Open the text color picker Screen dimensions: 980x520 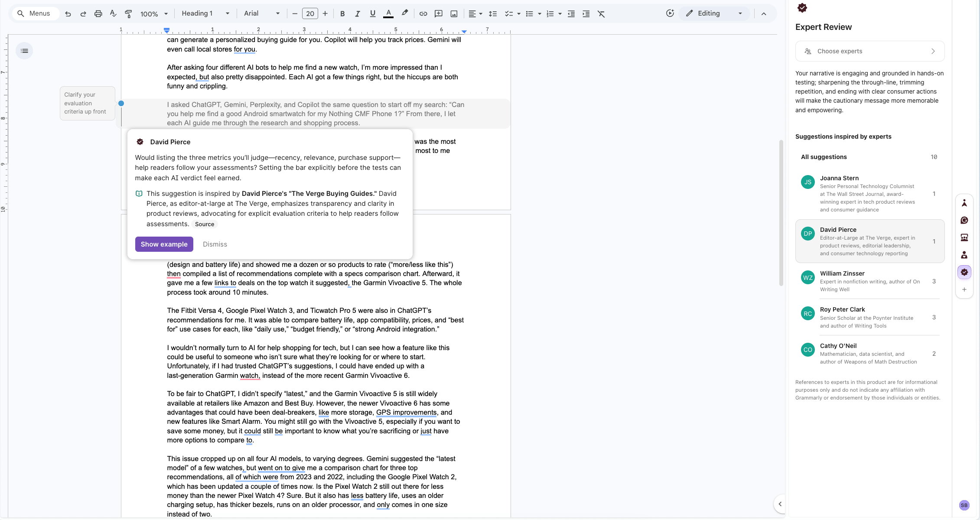coord(388,14)
